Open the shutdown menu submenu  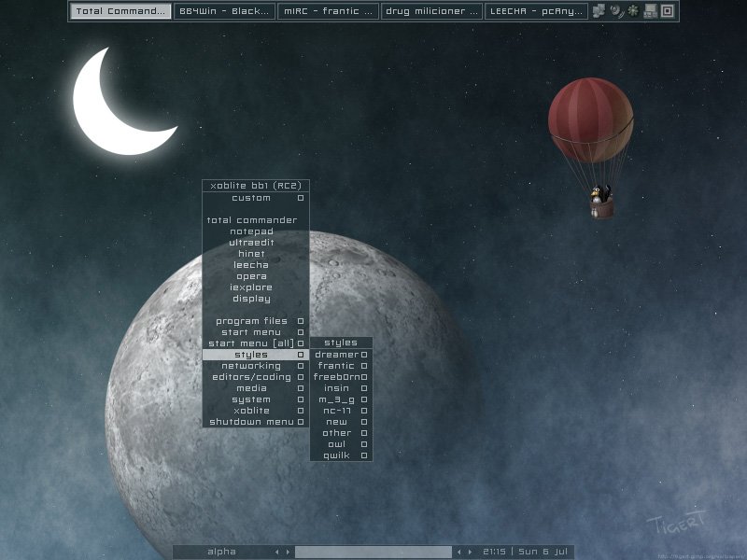coord(256,422)
